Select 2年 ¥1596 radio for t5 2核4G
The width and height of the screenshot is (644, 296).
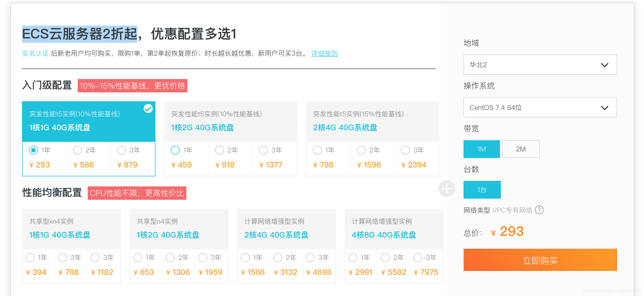click(361, 150)
